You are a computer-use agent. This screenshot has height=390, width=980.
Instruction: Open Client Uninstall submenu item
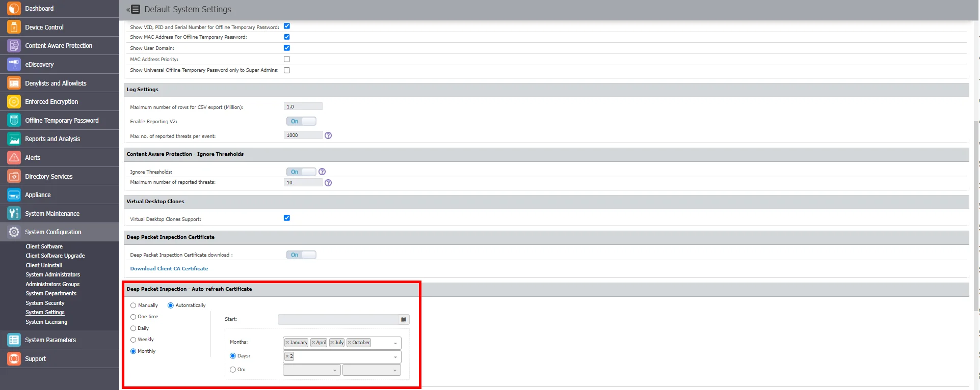(x=44, y=265)
